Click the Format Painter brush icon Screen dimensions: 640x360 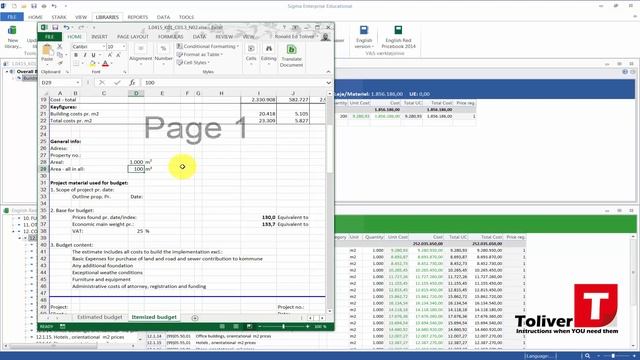60,63
